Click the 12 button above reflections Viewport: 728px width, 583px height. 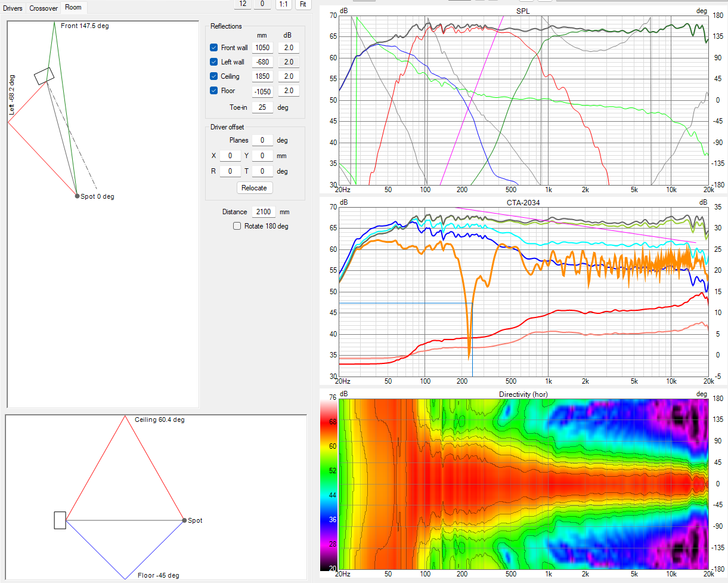tap(241, 4)
